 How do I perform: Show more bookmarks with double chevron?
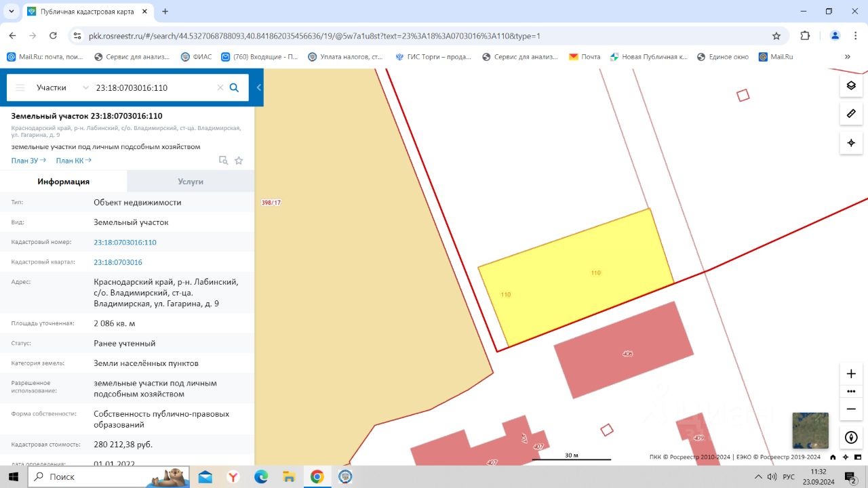848,57
